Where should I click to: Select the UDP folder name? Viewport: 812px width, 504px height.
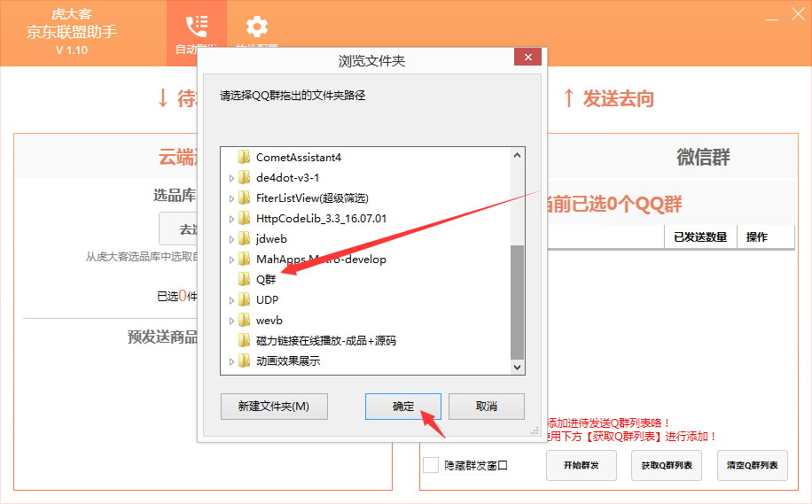tap(267, 300)
